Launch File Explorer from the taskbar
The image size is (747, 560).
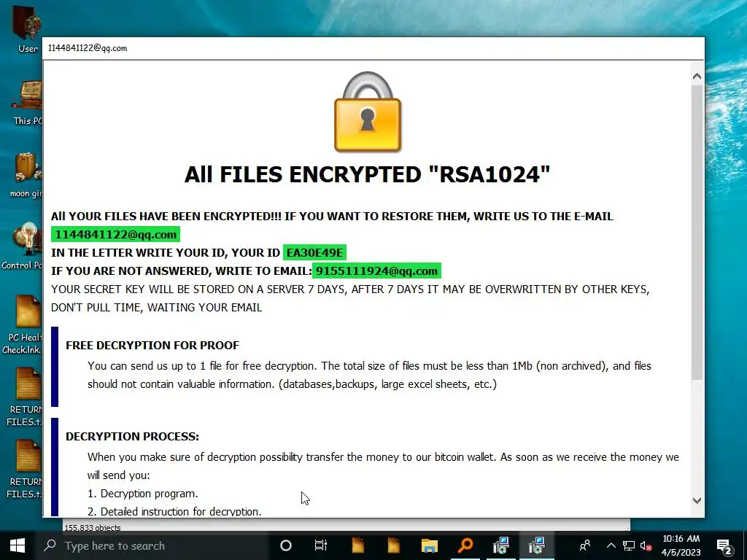pos(429,545)
